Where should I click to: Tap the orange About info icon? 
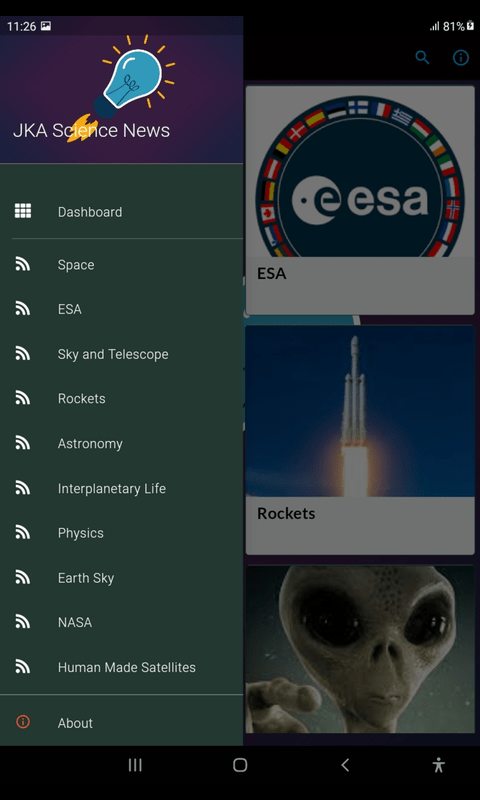click(x=23, y=721)
